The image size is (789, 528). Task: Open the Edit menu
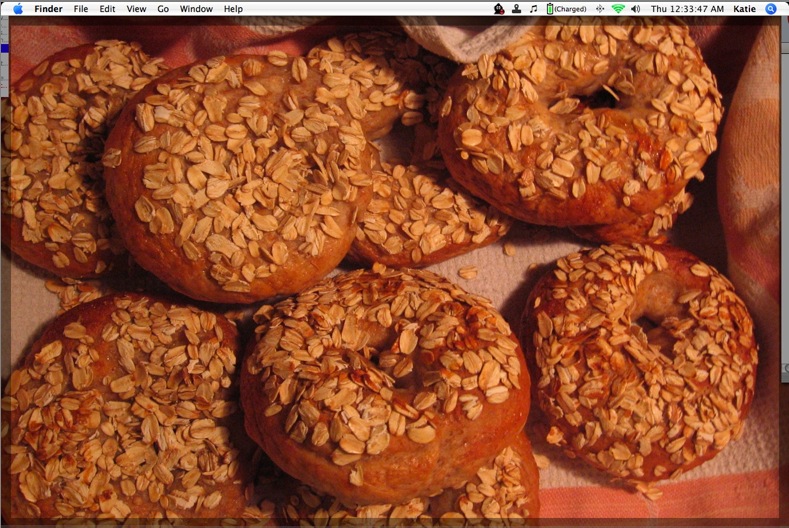[107, 9]
